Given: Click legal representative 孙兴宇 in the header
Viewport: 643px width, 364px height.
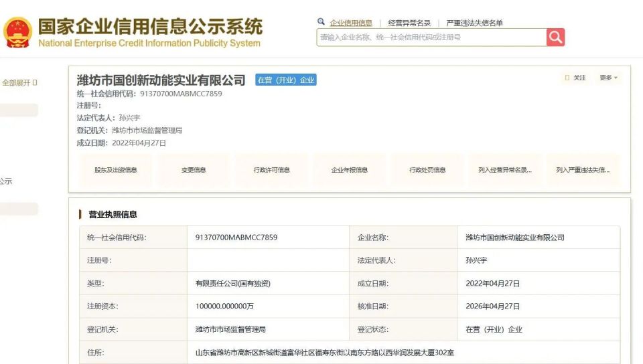Looking at the screenshot, I should tap(129, 118).
